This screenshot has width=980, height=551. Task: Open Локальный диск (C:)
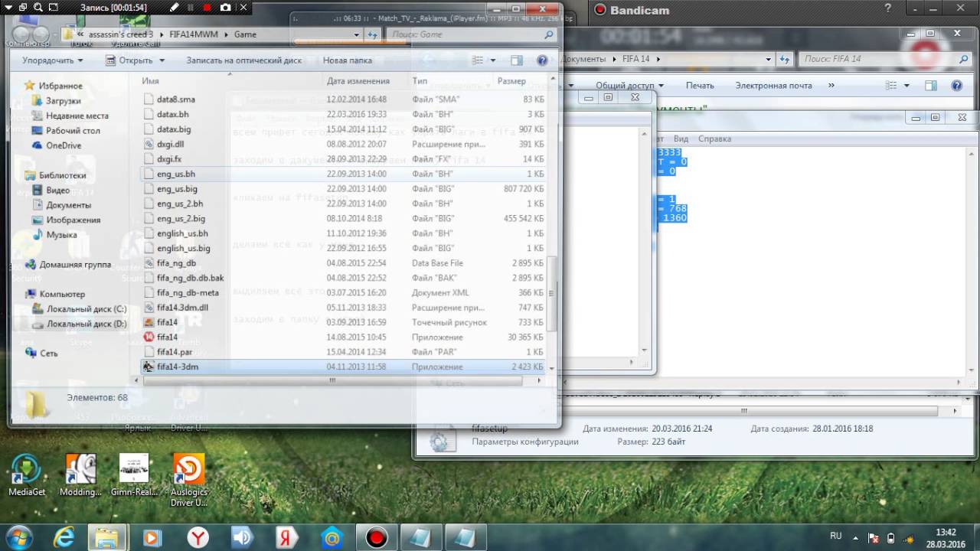87,309
